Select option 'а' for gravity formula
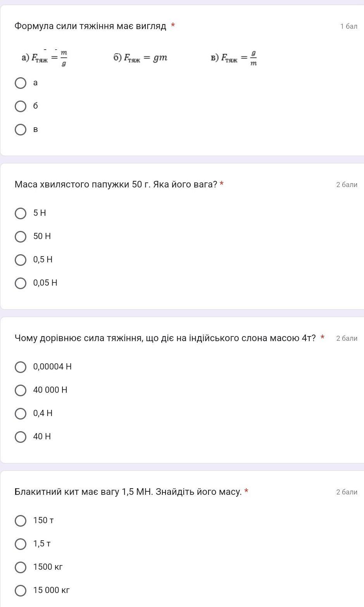 [21, 83]
